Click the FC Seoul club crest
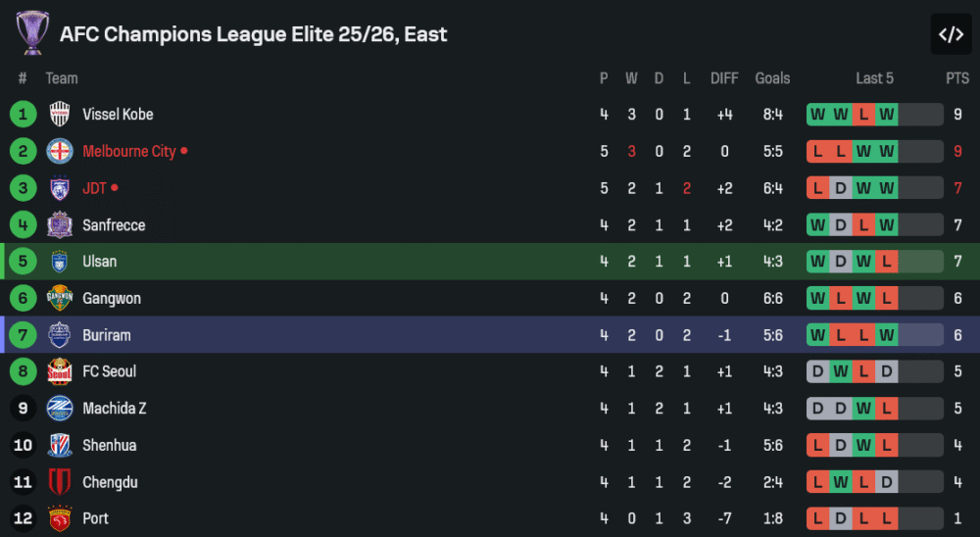The width and height of the screenshot is (980, 537). click(x=60, y=371)
